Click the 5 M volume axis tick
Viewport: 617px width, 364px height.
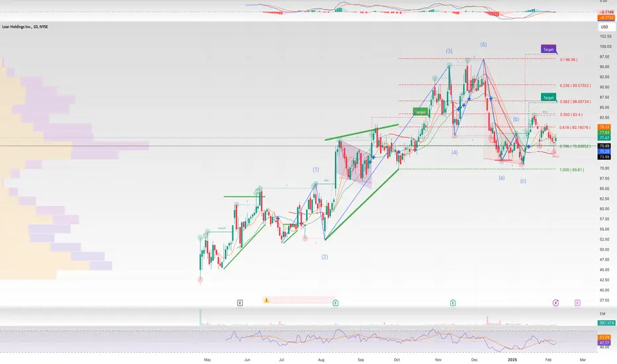click(x=602, y=314)
